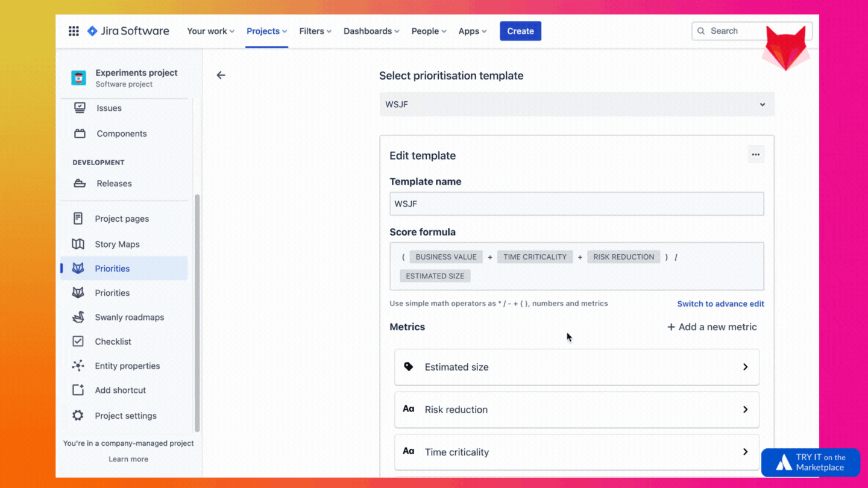Click the search magnifier icon
The width and height of the screenshot is (868, 488).
701,31
